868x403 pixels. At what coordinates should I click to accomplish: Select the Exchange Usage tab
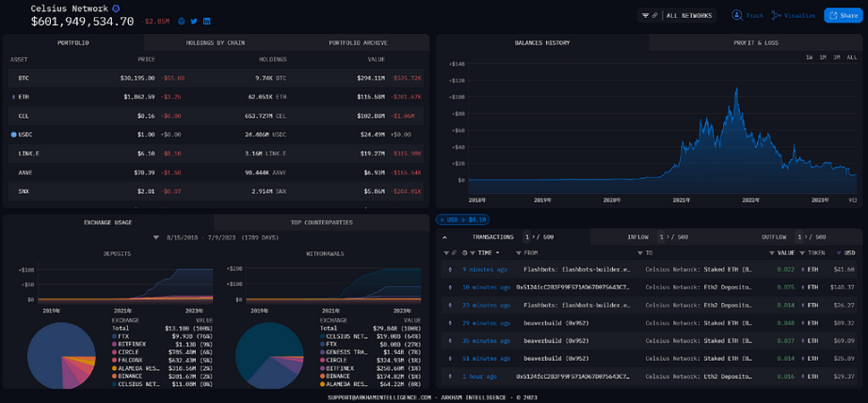click(108, 222)
